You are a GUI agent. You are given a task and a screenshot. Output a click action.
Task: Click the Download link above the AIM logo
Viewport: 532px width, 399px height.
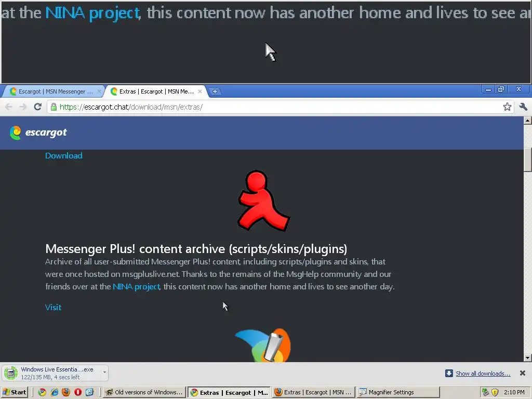[64, 156]
